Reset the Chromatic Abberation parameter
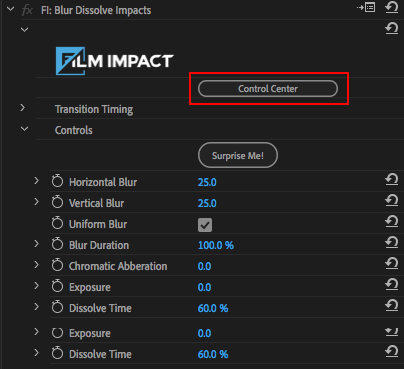This screenshot has width=404, height=369. click(x=392, y=264)
